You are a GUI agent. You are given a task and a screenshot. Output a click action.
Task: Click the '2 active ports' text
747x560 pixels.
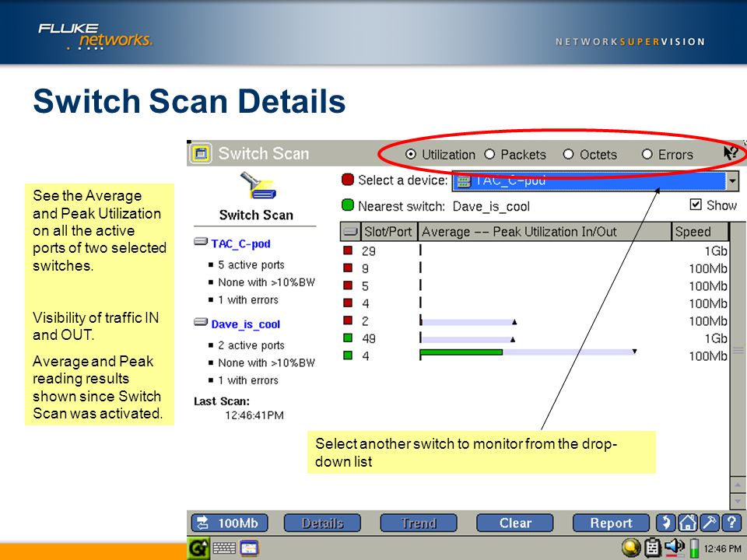251,345
